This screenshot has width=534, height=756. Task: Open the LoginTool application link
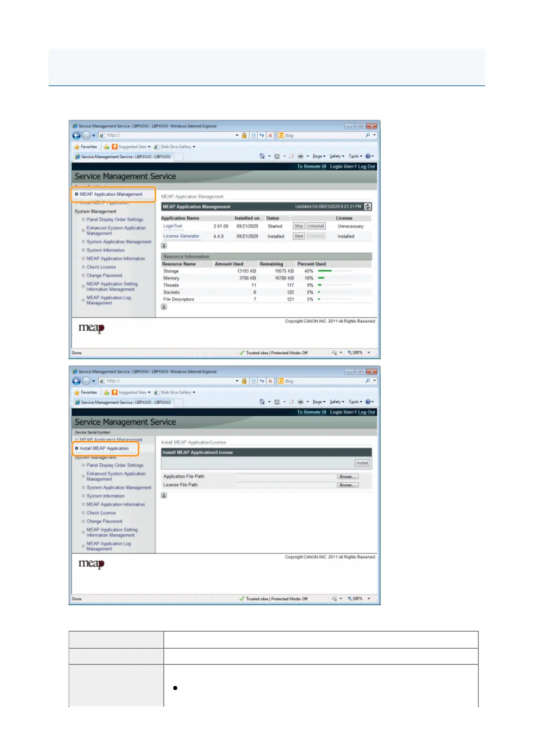coord(172,226)
